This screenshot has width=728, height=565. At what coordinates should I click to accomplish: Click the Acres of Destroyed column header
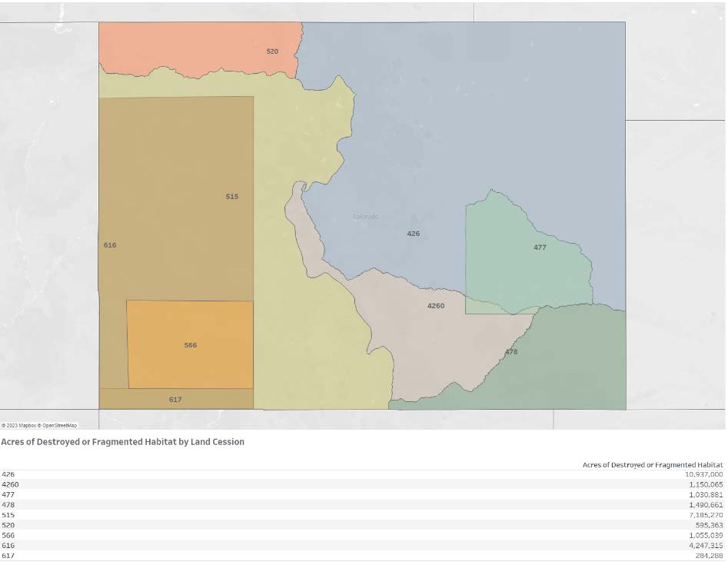(652, 465)
